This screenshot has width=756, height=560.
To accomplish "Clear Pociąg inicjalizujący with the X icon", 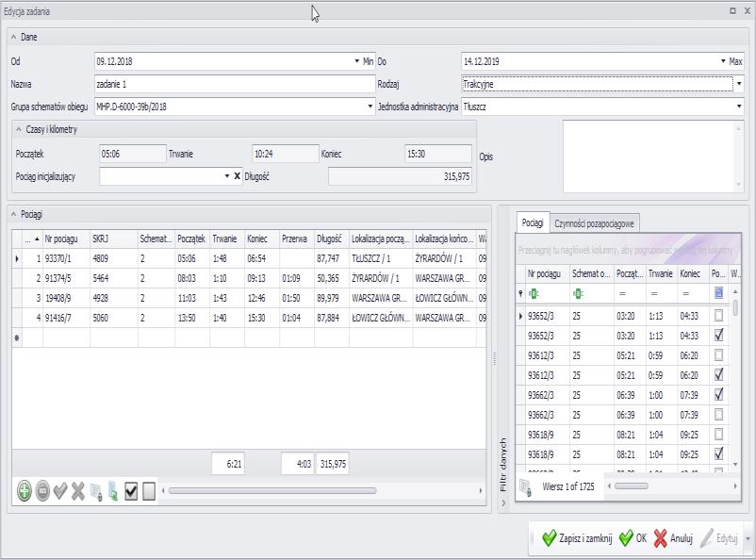I will coord(238,176).
